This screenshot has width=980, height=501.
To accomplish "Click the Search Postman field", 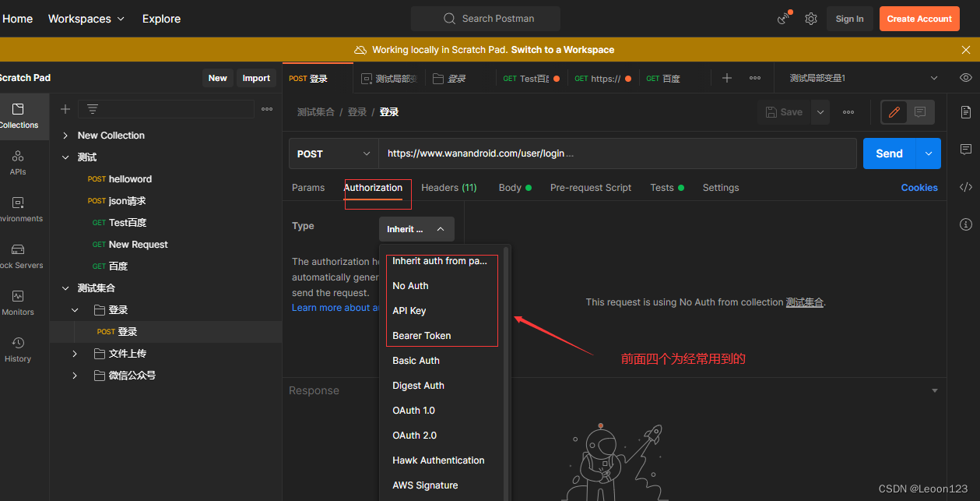I will pos(486,19).
